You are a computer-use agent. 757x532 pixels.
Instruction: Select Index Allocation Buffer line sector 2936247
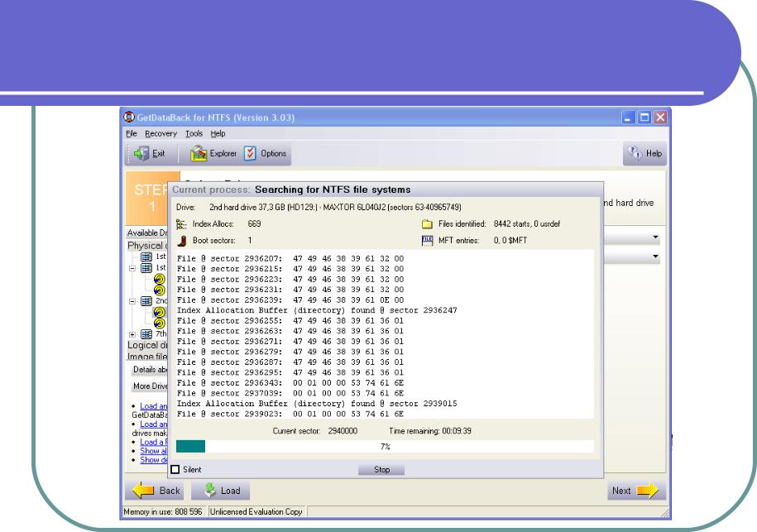317,310
